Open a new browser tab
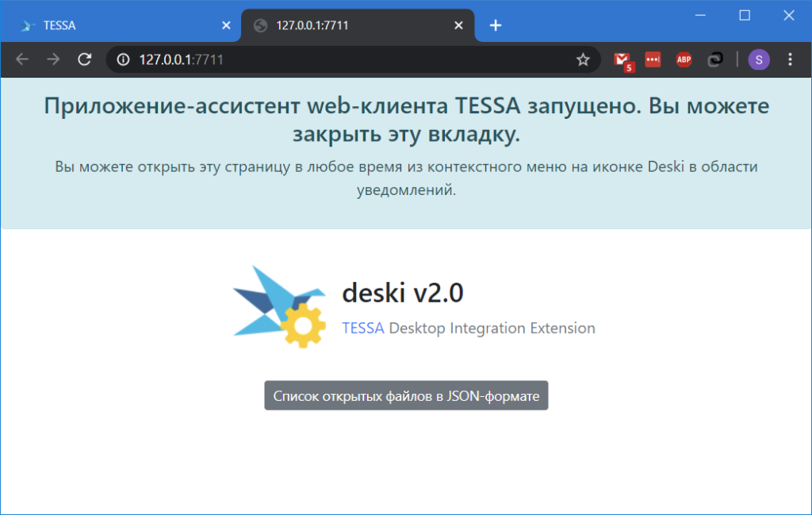Screen dimensions: 812x515 496,25
